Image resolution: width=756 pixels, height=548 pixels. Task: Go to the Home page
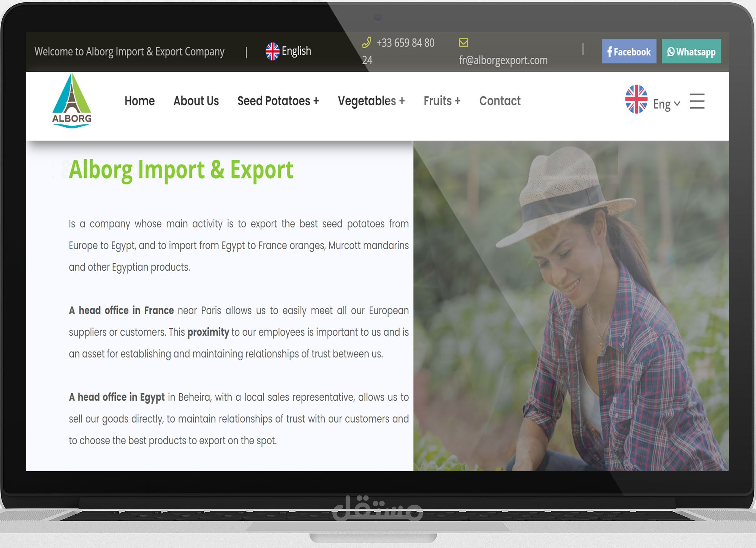(x=139, y=101)
